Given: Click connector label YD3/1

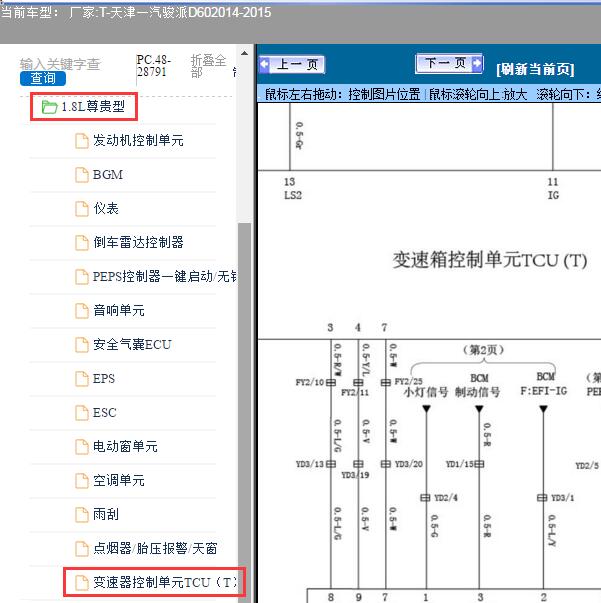Looking at the screenshot, I should [x=563, y=498].
